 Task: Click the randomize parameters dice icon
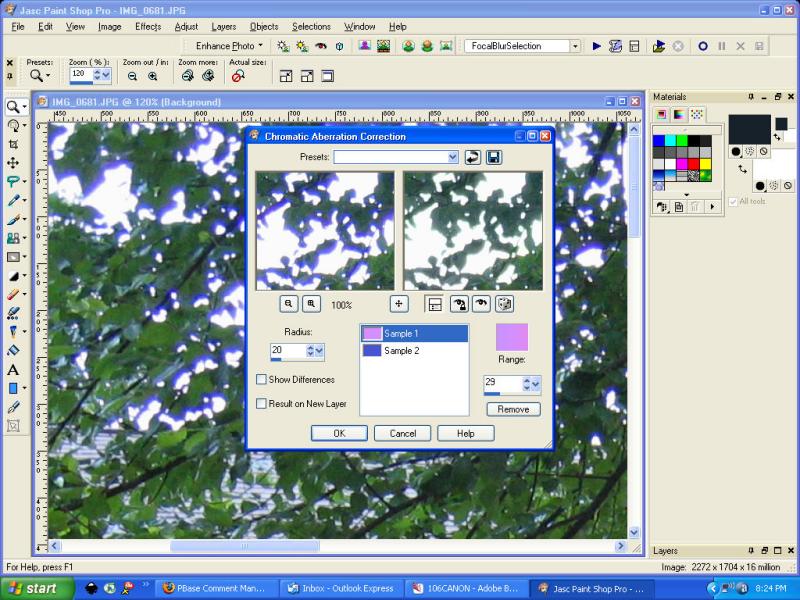coord(505,304)
